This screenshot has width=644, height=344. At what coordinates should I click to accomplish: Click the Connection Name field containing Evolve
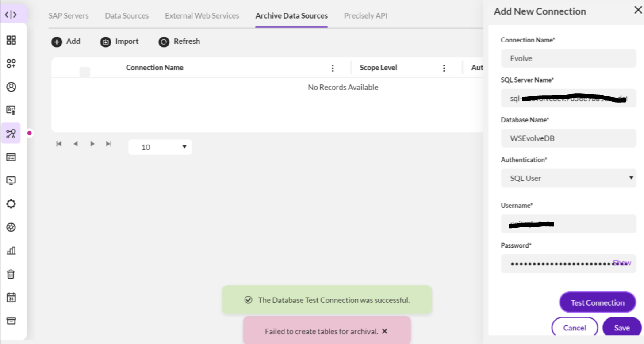click(568, 58)
